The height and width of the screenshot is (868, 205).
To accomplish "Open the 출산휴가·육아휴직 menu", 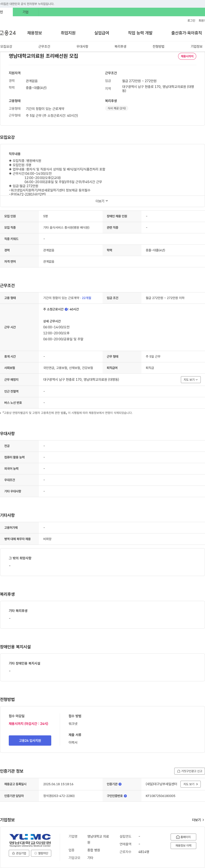I will (186, 33).
